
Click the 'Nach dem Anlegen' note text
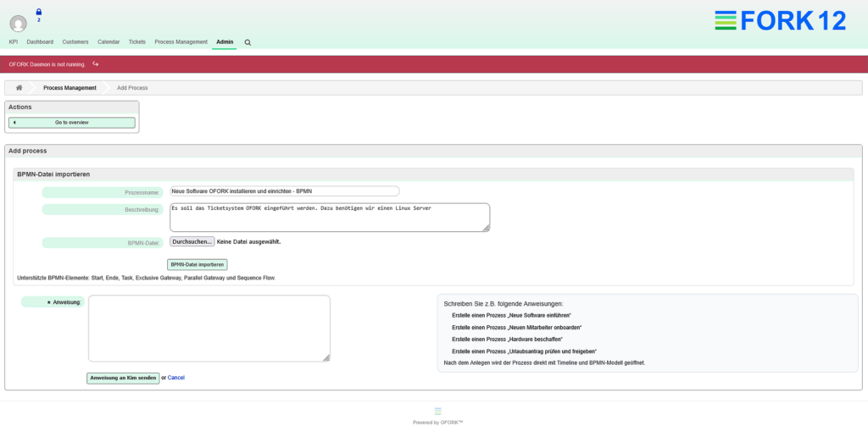(545, 363)
